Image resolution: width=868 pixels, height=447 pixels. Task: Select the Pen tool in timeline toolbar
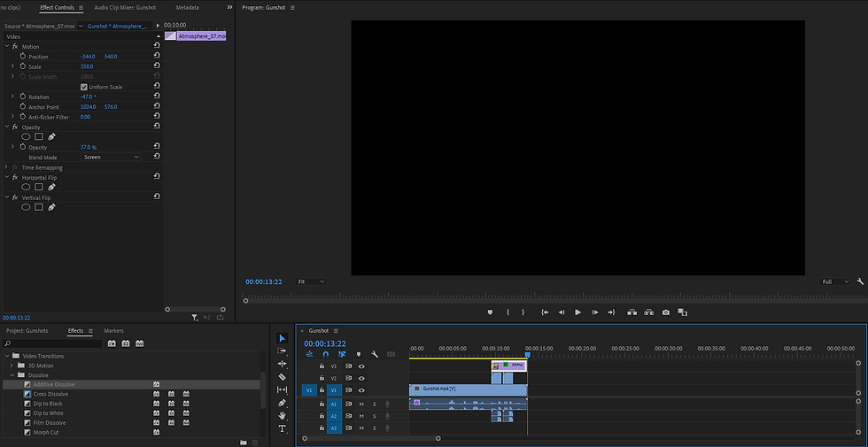point(283,403)
